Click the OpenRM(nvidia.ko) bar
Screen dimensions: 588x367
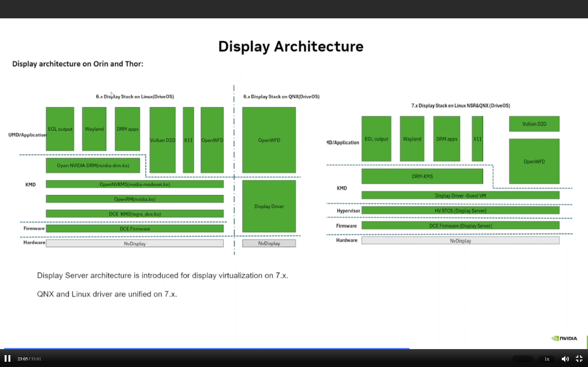(135, 199)
